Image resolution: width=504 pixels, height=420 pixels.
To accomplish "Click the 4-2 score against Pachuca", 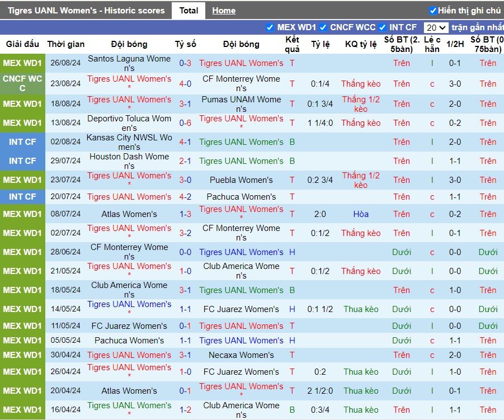I will [185, 197].
